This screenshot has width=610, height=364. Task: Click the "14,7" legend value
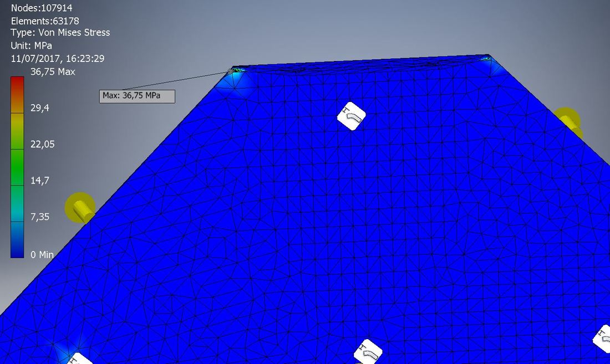(40, 180)
